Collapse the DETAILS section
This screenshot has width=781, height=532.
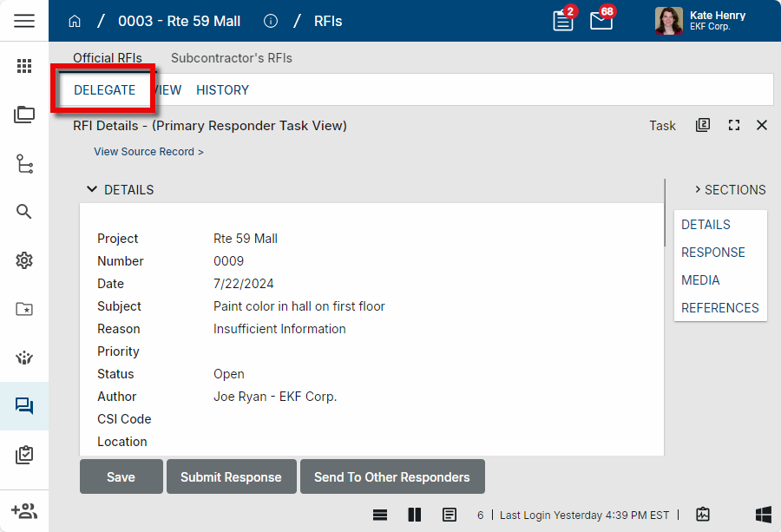(92, 190)
